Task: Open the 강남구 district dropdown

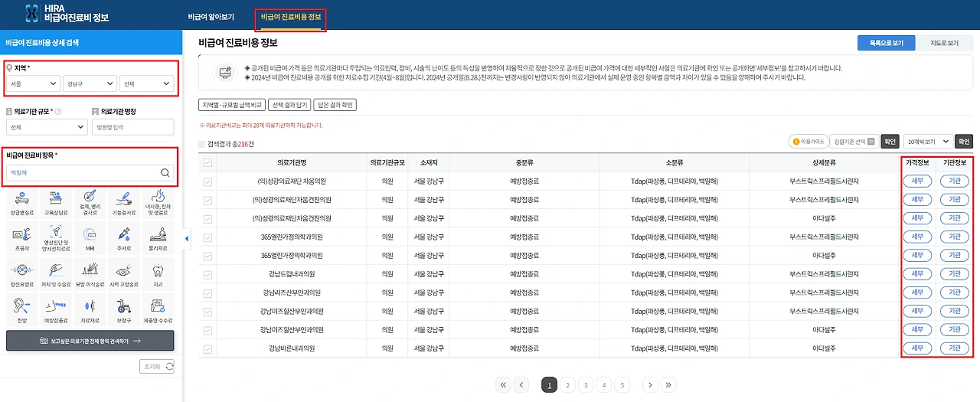Action: tap(90, 83)
